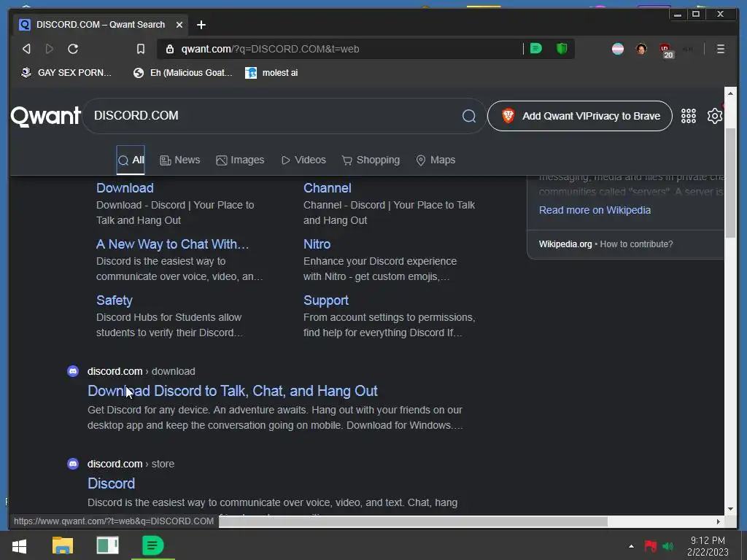747x560 pixels.
Task: Open the Discord store result title
Action: [111, 483]
